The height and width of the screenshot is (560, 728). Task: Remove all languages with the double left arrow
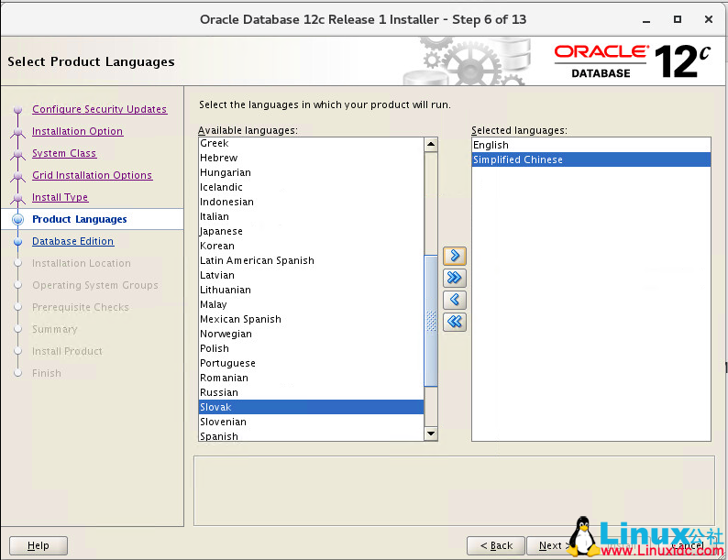(x=455, y=322)
